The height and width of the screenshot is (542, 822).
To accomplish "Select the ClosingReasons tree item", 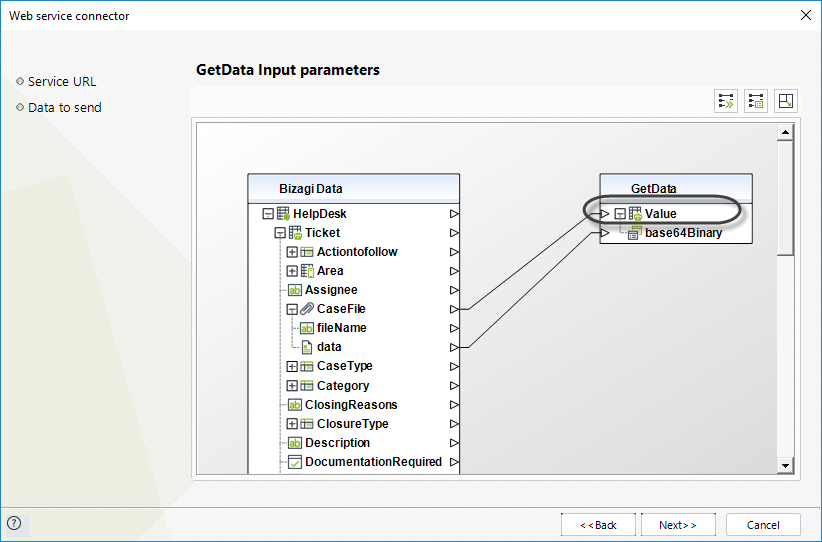I will (x=351, y=405).
